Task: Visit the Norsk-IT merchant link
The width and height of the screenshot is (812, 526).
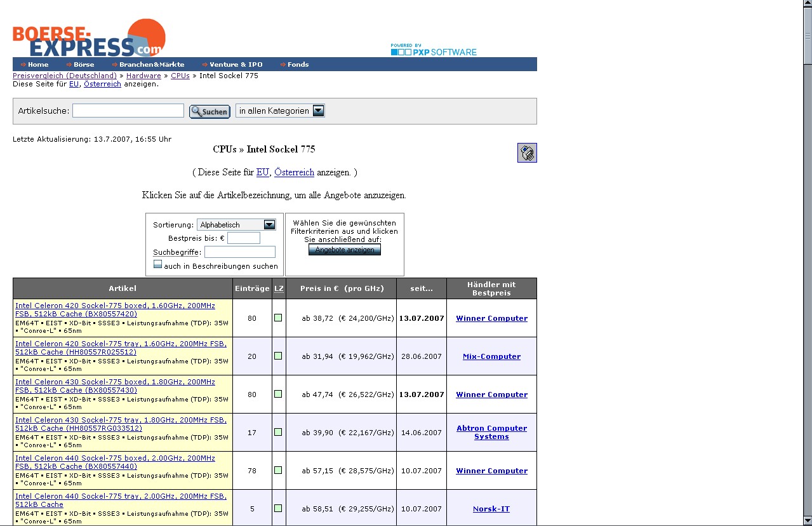Action: click(491, 509)
